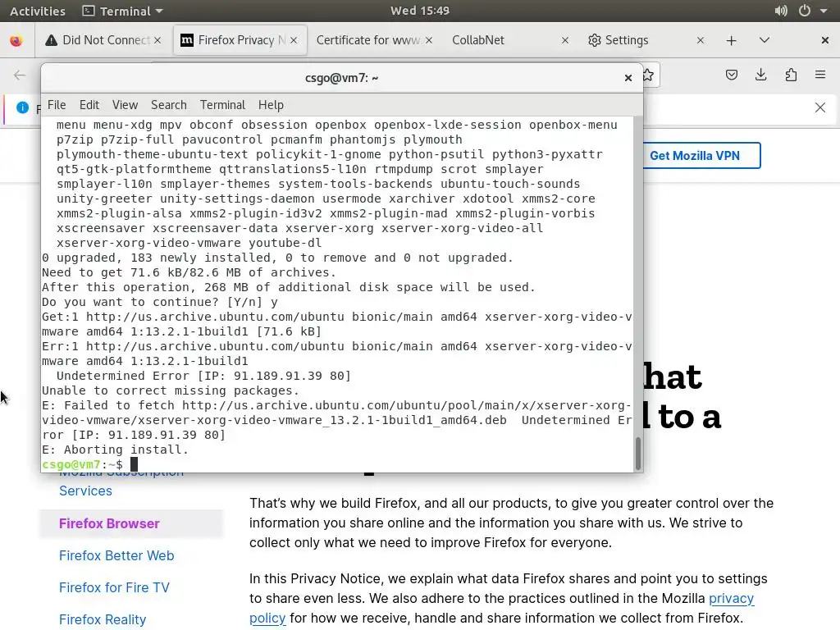Open the Terminal menu in terminal menubar
Screen dimensions: 840x630
click(x=222, y=105)
